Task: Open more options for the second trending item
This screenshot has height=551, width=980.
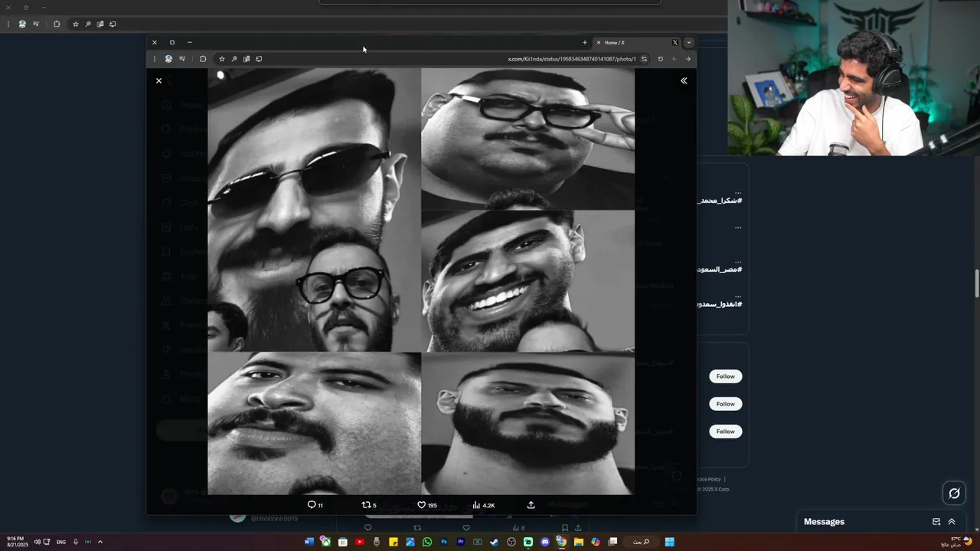Action: (738, 227)
